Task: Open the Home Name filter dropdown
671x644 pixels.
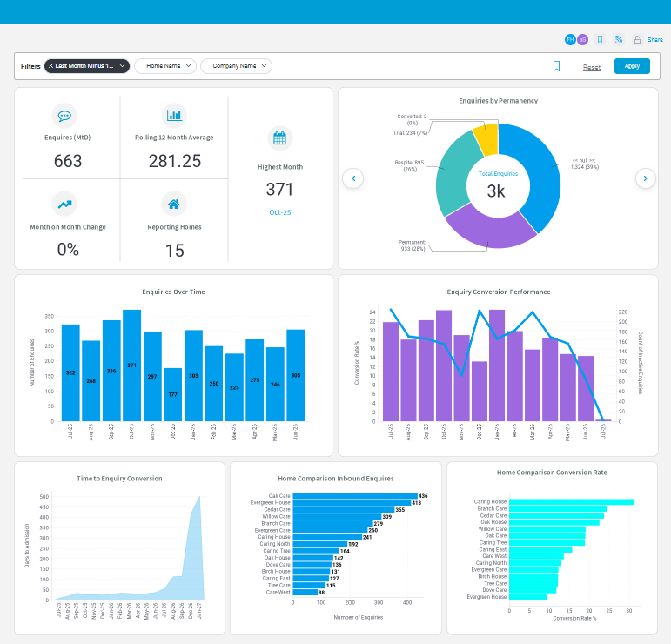Action: [x=165, y=66]
